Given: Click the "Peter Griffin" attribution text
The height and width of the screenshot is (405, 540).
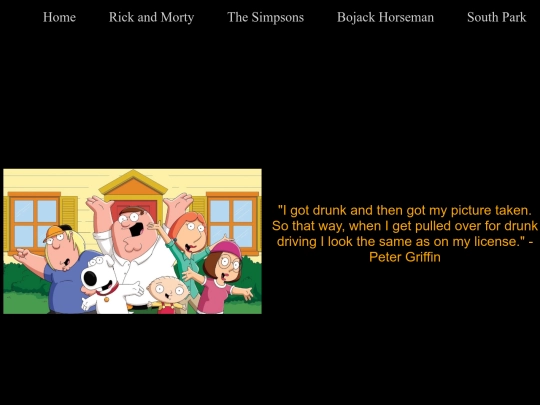Looking at the screenshot, I should [405, 257].
